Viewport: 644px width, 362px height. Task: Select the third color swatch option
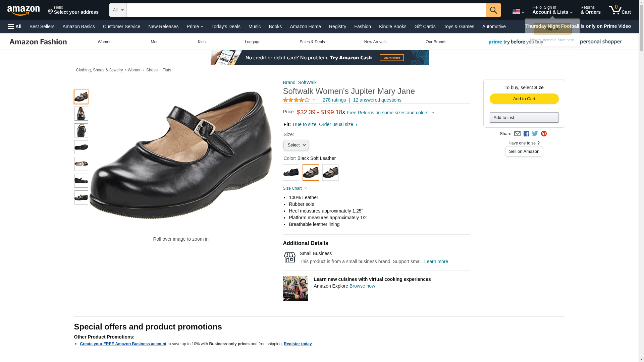(330, 172)
